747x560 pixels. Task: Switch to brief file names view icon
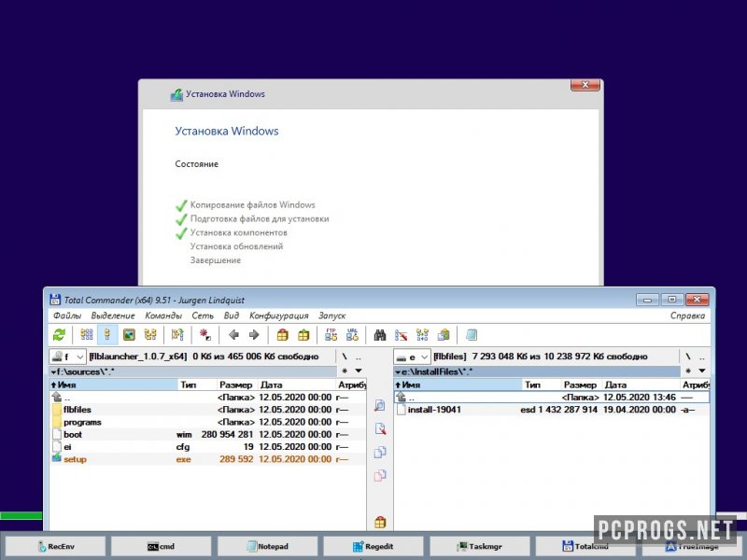tap(87, 335)
